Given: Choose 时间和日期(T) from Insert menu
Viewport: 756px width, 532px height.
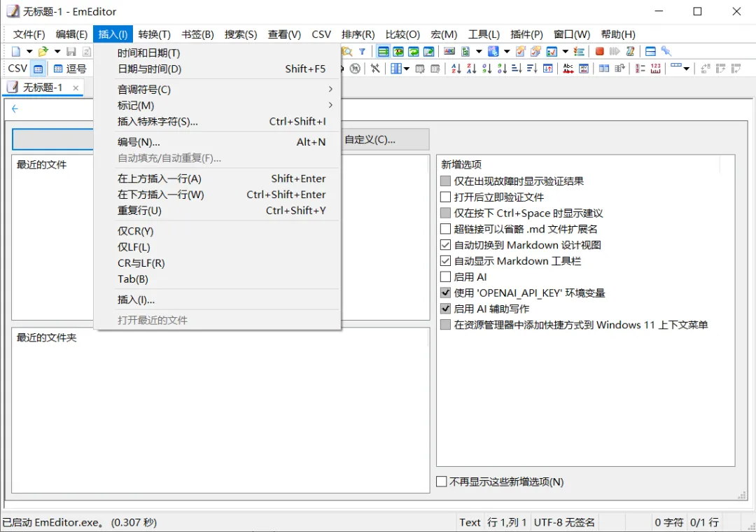Looking at the screenshot, I should 218,53.
